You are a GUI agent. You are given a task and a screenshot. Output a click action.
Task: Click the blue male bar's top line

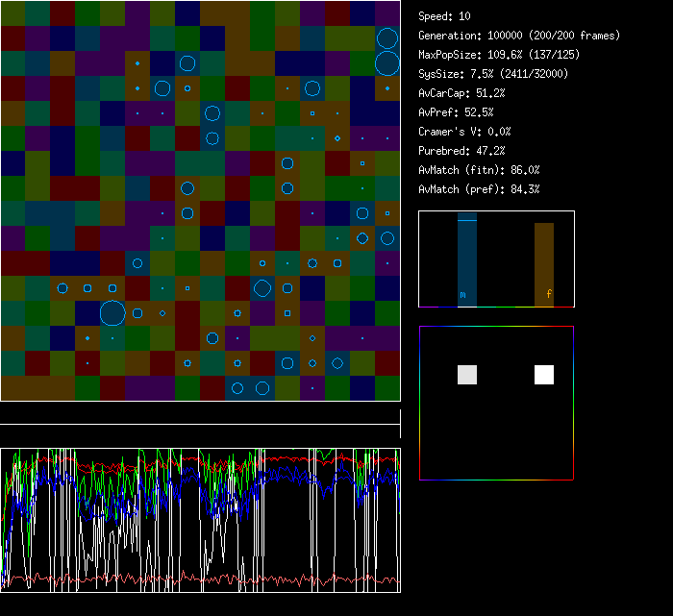466,220
